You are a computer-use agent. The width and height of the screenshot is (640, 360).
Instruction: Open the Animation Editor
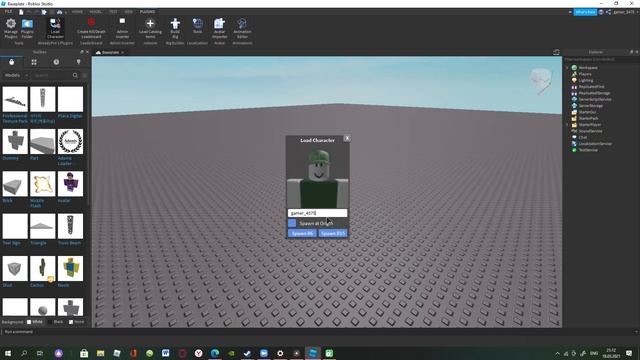(242, 28)
